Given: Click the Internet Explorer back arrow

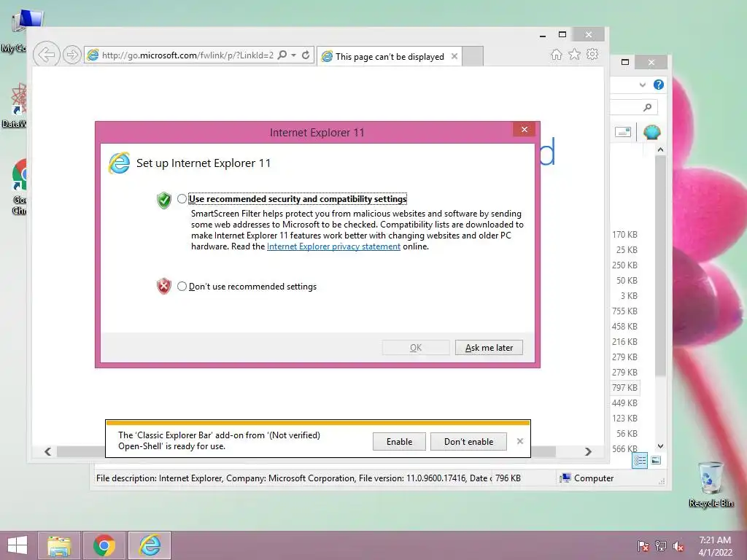Looking at the screenshot, I should (46, 55).
